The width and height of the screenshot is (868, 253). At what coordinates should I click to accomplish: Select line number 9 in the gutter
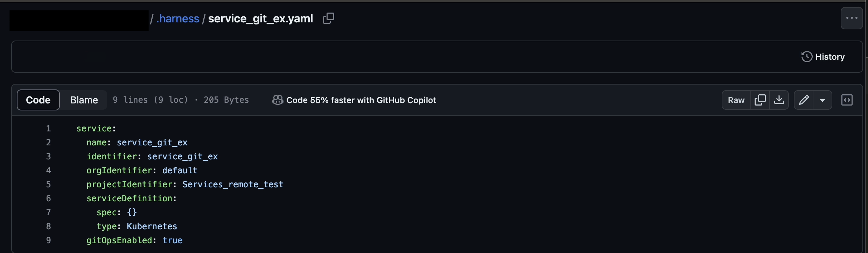pos(49,240)
